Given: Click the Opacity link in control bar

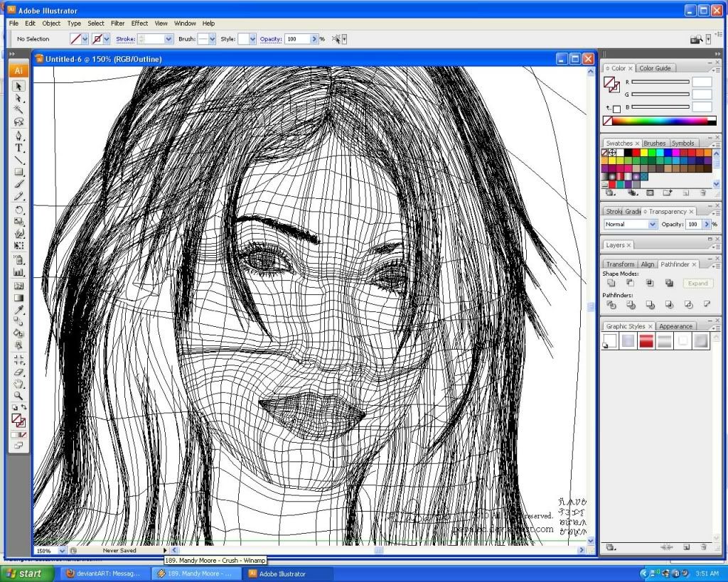Looking at the screenshot, I should pyautogui.click(x=271, y=39).
